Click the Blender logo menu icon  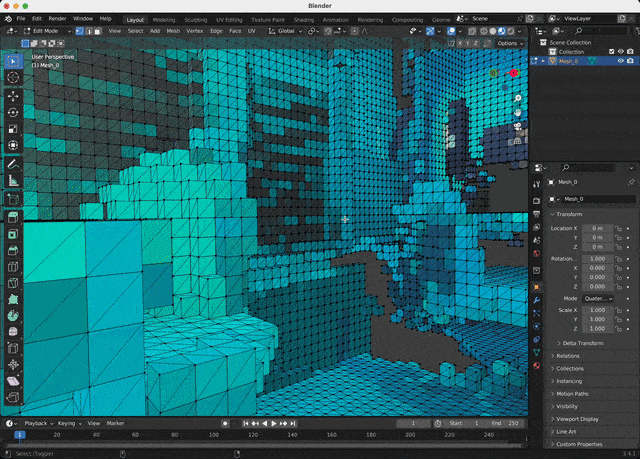point(8,19)
